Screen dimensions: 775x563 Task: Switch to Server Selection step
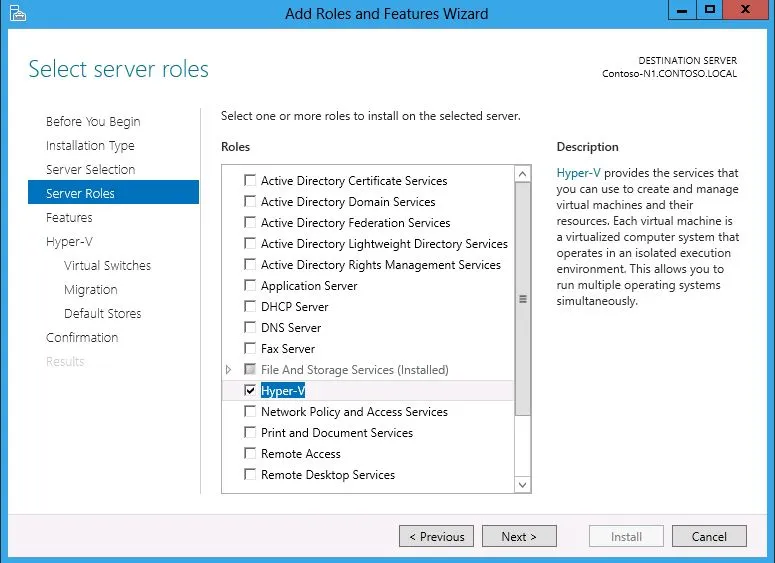pyautogui.click(x=90, y=170)
